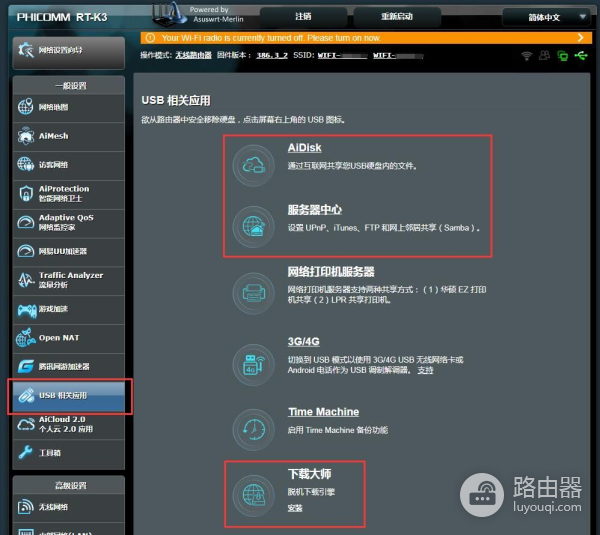Open the 简体中文 language dropdown

tap(546, 17)
